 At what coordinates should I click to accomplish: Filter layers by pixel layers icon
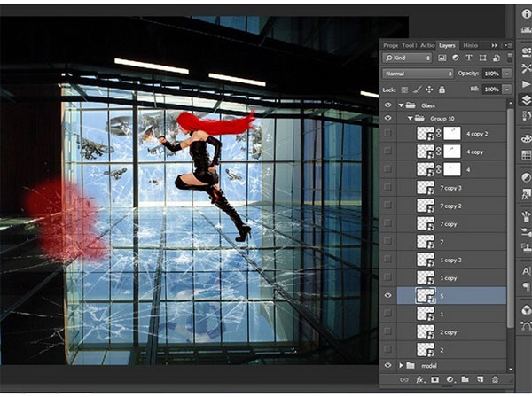tap(442, 58)
